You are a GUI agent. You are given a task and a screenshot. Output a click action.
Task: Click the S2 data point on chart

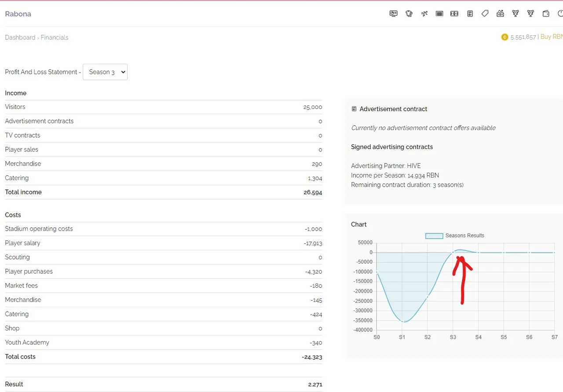[428, 297]
